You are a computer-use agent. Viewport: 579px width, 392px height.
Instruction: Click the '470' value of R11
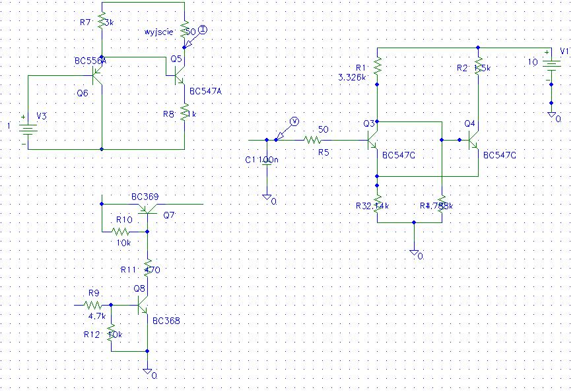152,270
